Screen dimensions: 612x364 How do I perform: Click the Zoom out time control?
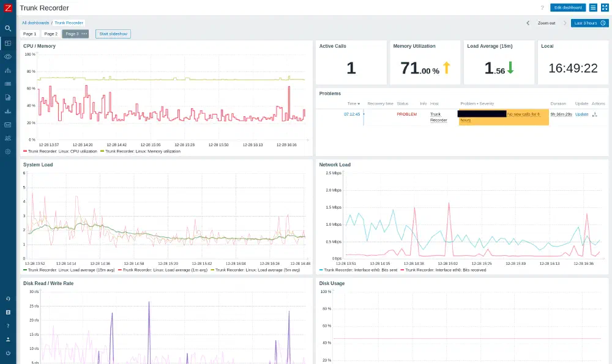[547, 23]
